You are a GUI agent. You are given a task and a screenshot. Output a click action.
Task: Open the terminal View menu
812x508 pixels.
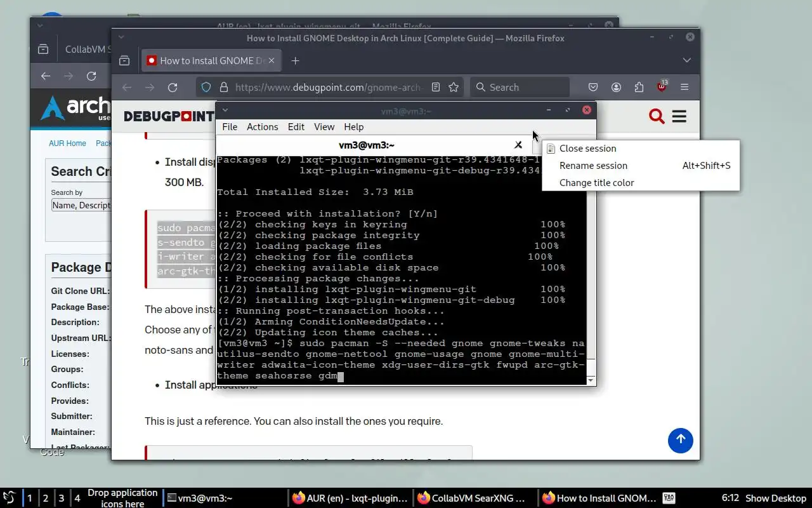(324, 126)
